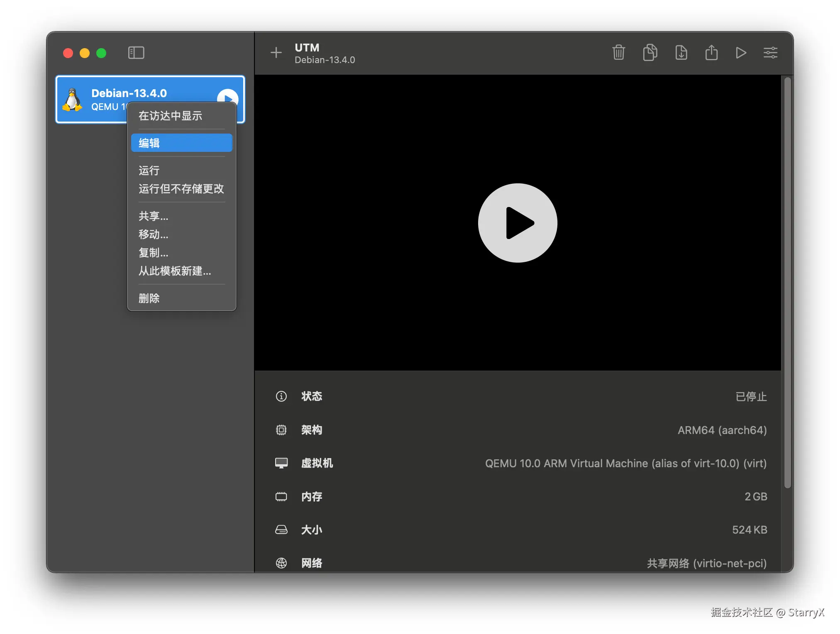This screenshot has height=634, width=840.
Task: Click the move VM document-arrow icon
Action: click(681, 53)
